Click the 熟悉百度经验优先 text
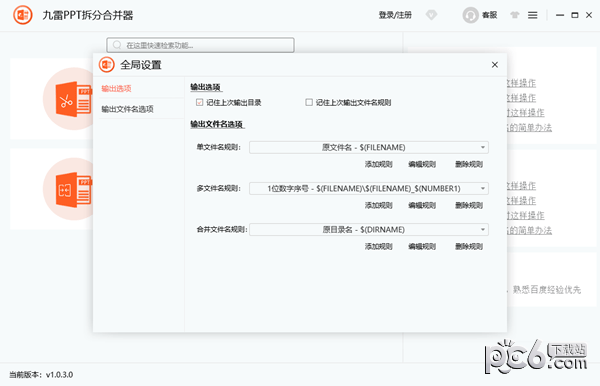Screen dimensions: 600x386 (547, 290)
